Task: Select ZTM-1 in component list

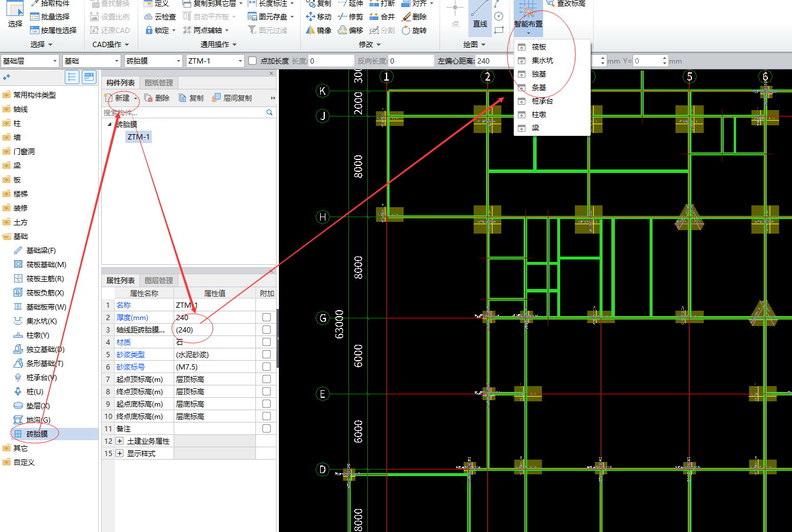Action: [139, 137]
